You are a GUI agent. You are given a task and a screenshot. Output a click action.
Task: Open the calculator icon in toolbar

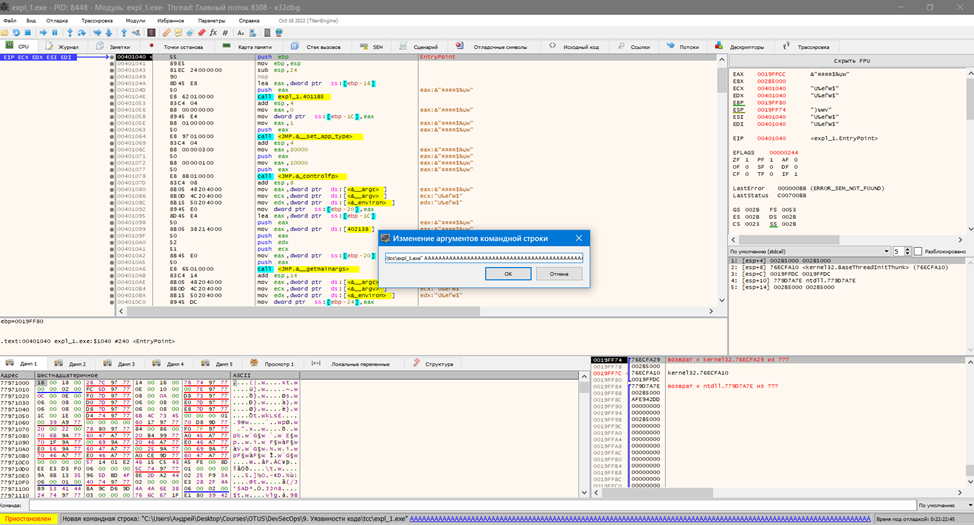click(267, 32)
